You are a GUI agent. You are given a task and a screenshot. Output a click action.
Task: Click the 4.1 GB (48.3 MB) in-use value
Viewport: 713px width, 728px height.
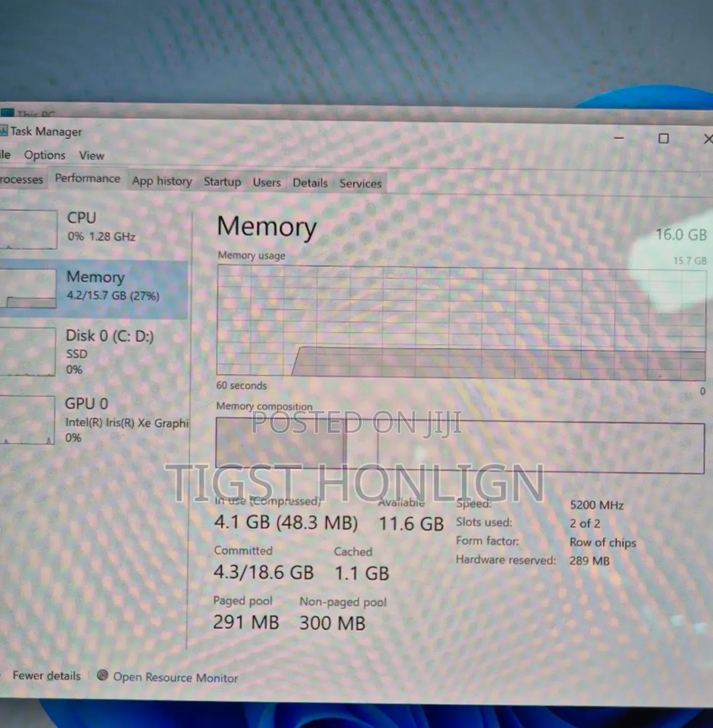coord(286,523)
